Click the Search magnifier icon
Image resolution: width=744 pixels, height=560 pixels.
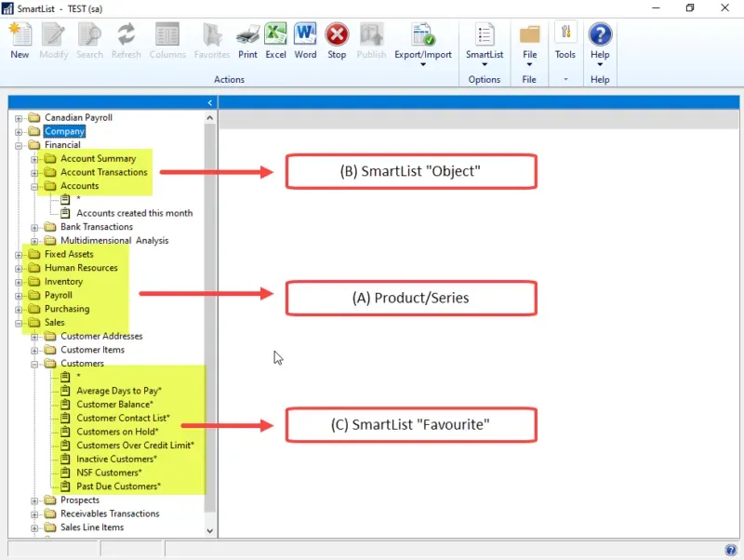(x=89, y=34)
